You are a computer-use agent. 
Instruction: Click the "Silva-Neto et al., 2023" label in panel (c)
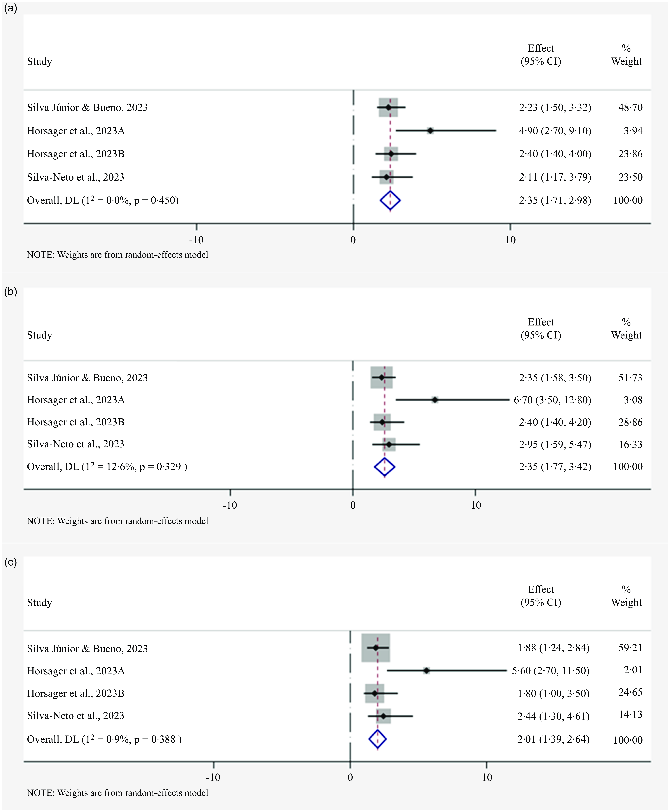click(x=76, y=716)
